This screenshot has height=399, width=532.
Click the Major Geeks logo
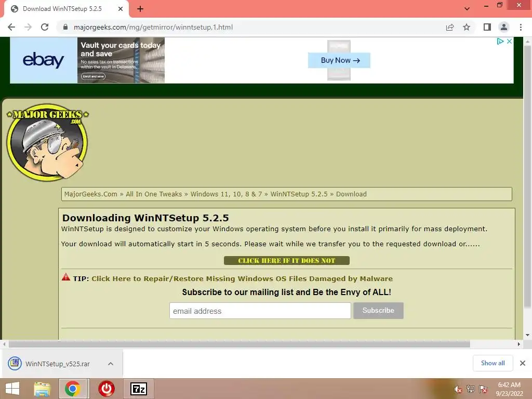[x=47, y=142]
